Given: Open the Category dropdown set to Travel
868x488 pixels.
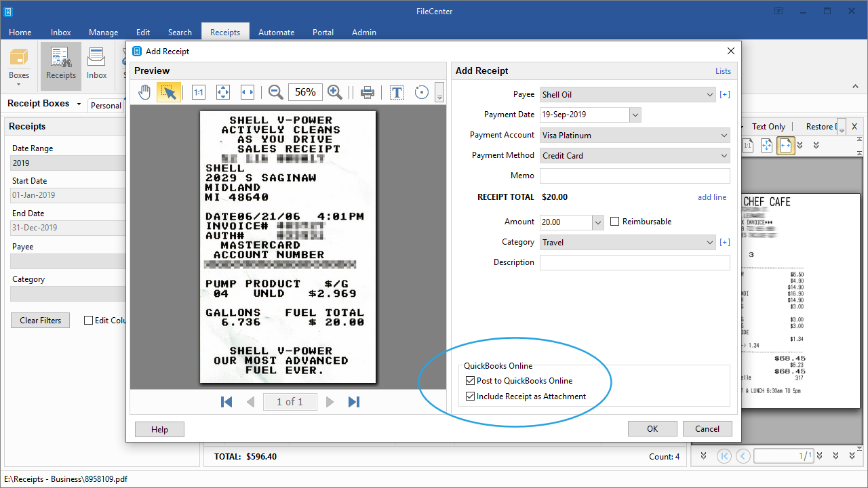Looking at the screenshot, I should point(627,243).
